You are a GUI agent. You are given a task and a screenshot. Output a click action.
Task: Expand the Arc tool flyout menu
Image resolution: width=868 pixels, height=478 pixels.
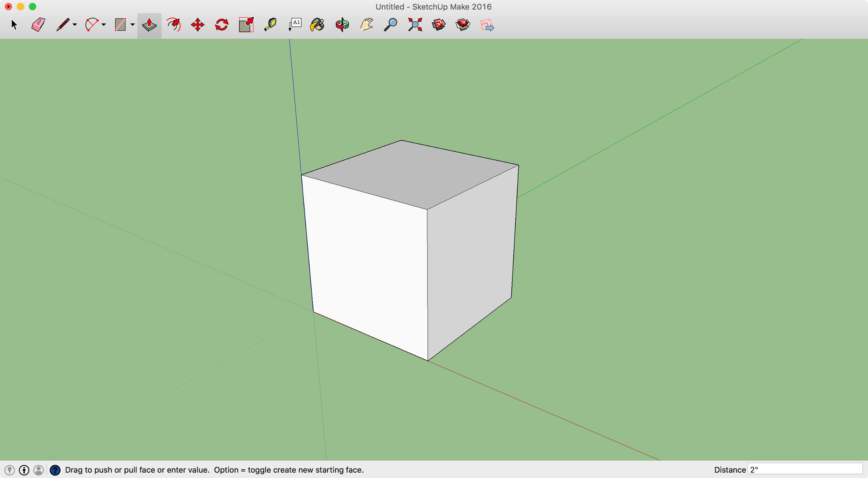[103, 25]
